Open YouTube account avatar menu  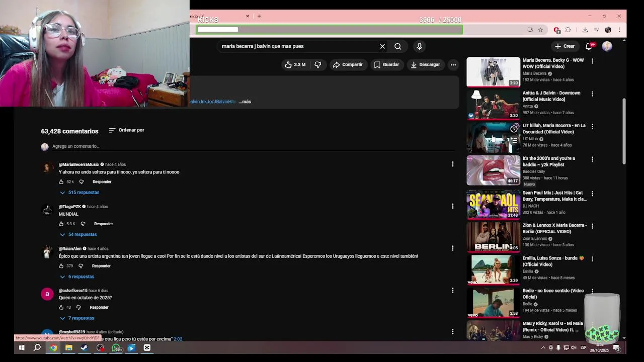(607, 46)
